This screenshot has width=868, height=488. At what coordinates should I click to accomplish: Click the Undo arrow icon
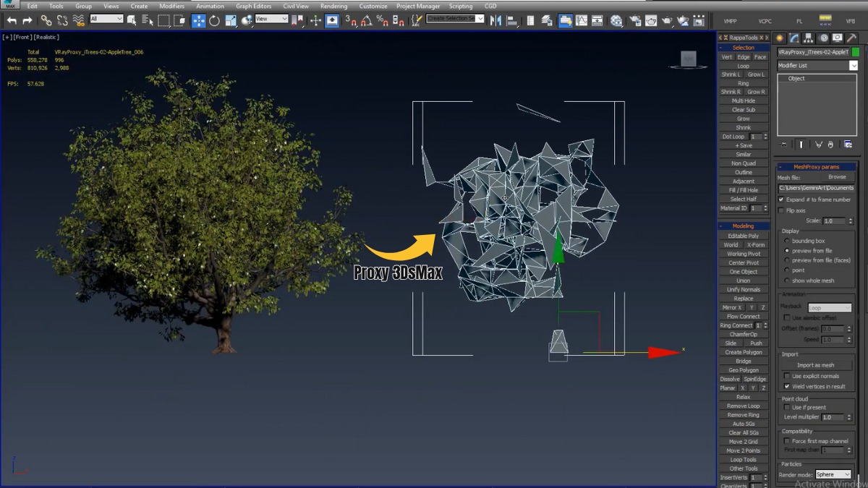click(x=12, y=20)
